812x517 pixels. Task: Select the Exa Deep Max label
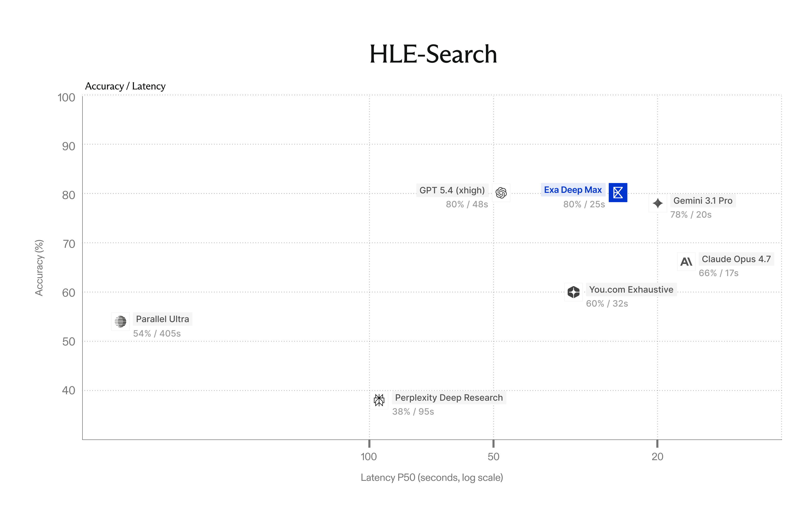coord(573,190)
